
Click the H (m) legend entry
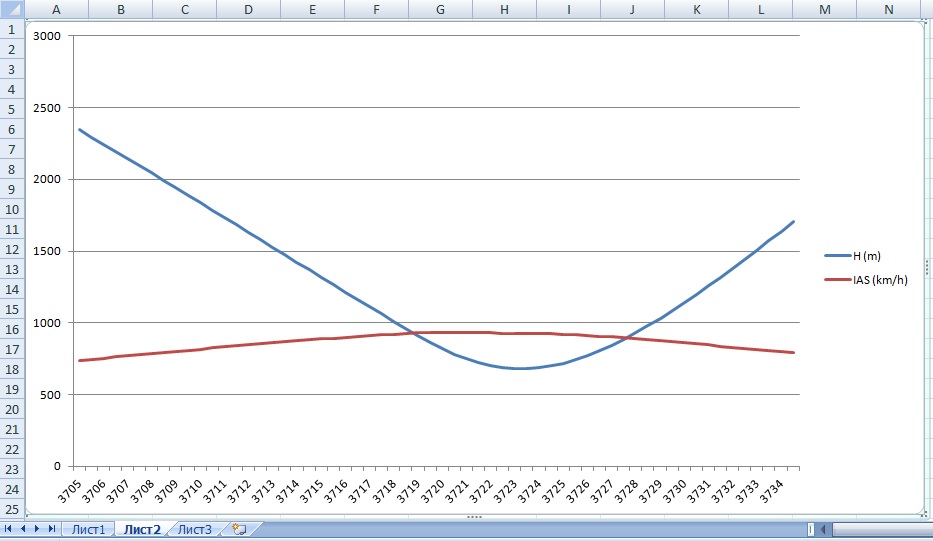853,256
